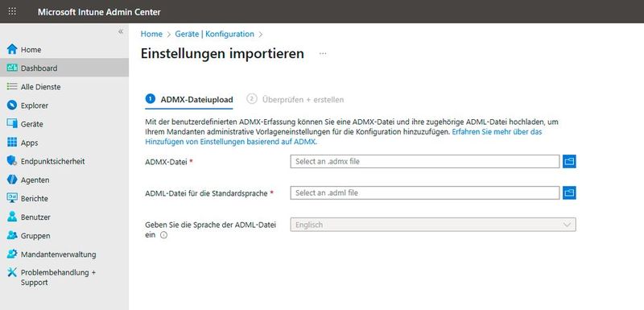The image size is (644, 310).
Task: Click the Explorer compass icon
Action: click(12, 105)
